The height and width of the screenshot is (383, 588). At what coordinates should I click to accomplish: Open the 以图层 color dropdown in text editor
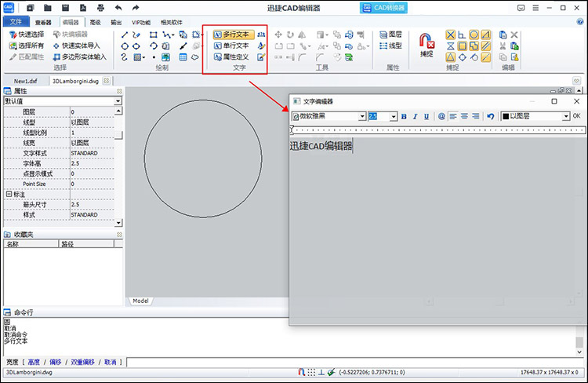(x=566, y=116)
